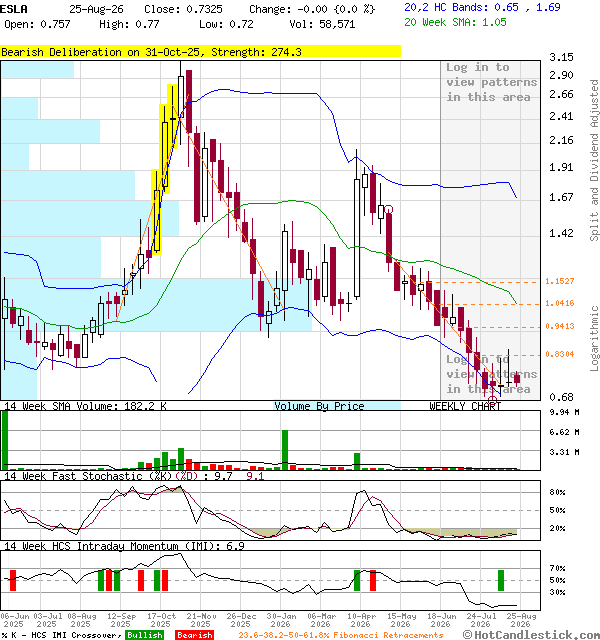Click the Bullish legend box at bottom
The image size is (600, 640).
[144, 635]
